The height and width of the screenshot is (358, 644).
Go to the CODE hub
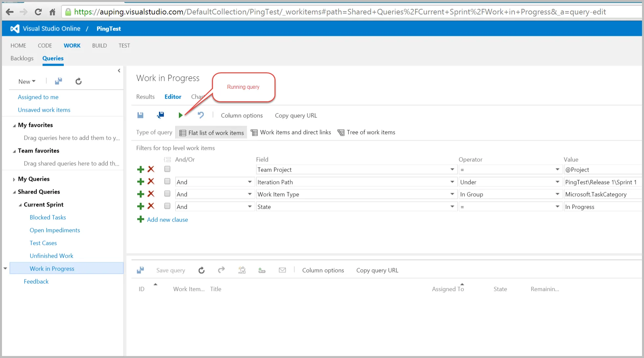(x=45, y=46)
